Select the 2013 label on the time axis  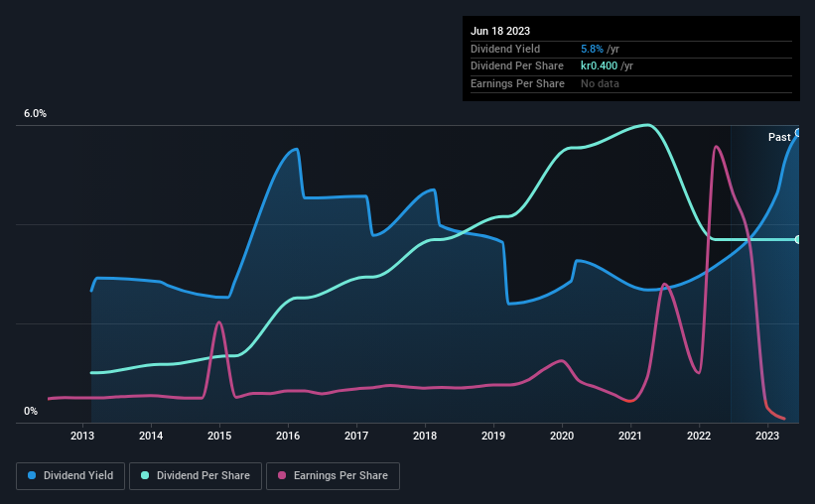[82, 436]
